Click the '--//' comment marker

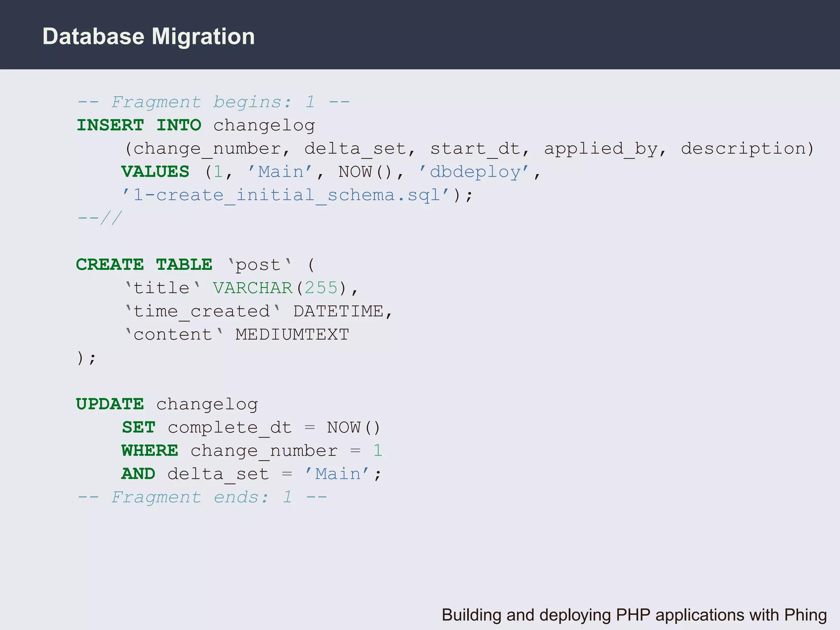[x=100, y=218]
